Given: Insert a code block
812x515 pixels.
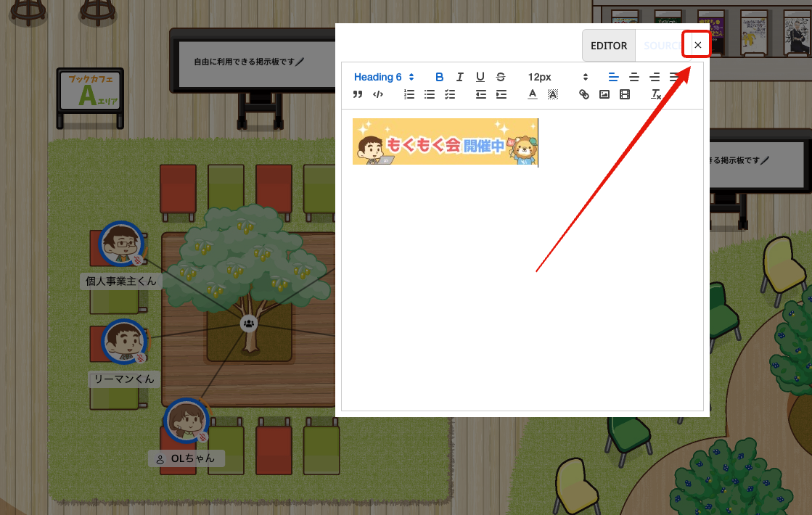Looking at the screenshot, I should coord(378,94).
